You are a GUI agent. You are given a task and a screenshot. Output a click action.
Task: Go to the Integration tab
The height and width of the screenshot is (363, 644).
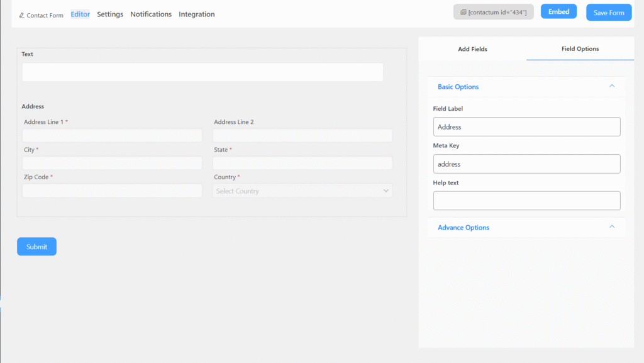(196, 14)
